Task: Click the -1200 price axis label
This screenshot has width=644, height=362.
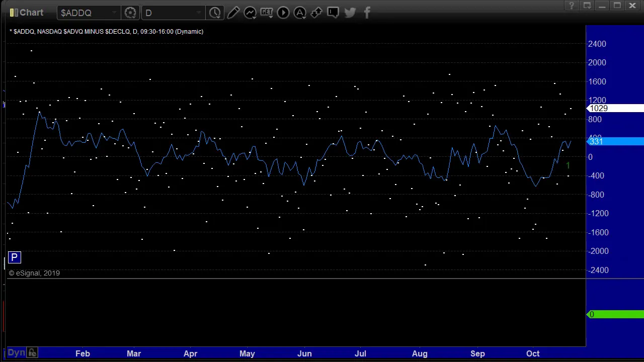Action: [x=597, y=213]
